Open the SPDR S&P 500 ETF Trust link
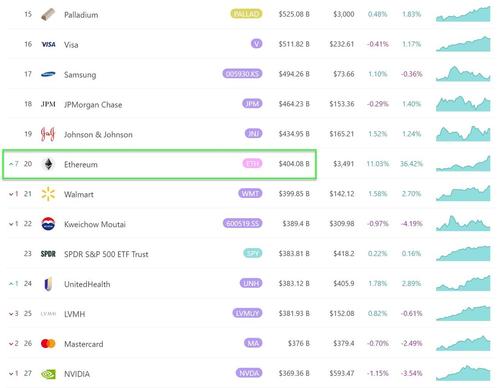 click(106, 254)
